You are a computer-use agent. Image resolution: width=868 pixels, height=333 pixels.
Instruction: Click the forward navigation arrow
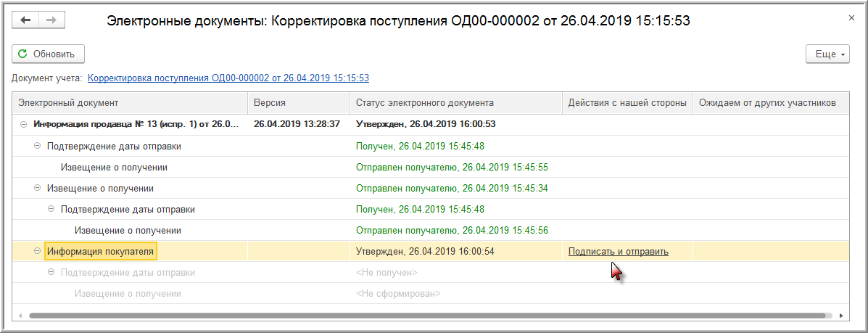[x=51, y=20]
